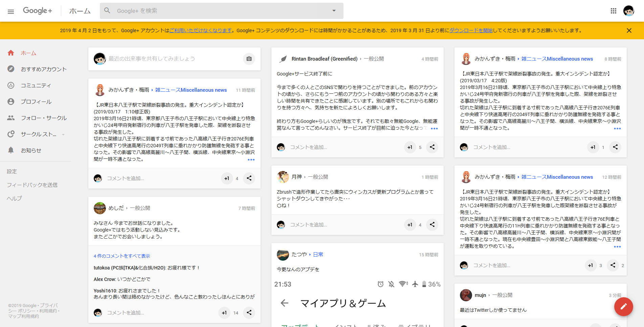The height and width of the screenshot is (327, 644).
Task: Click the search magnifier icon
Action: [107, 10]
